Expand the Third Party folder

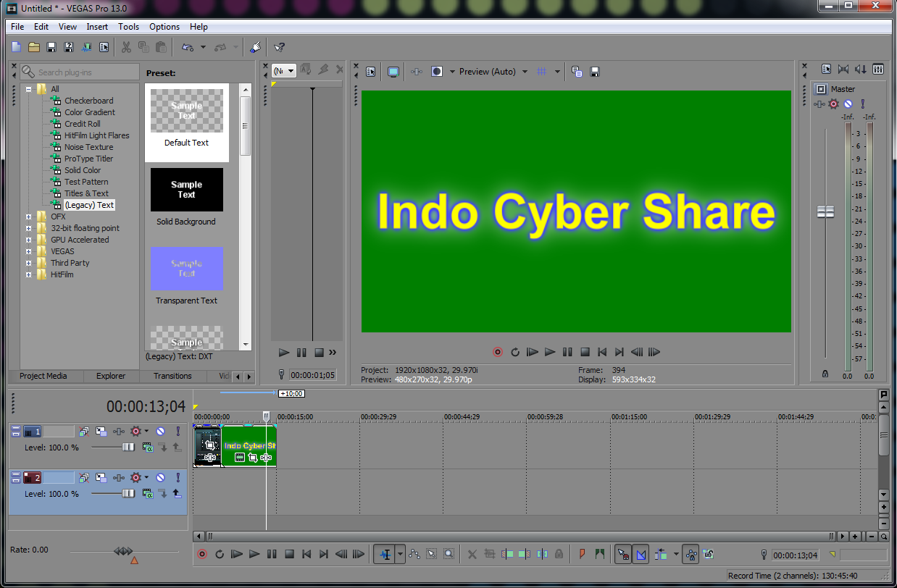(29, 263)
